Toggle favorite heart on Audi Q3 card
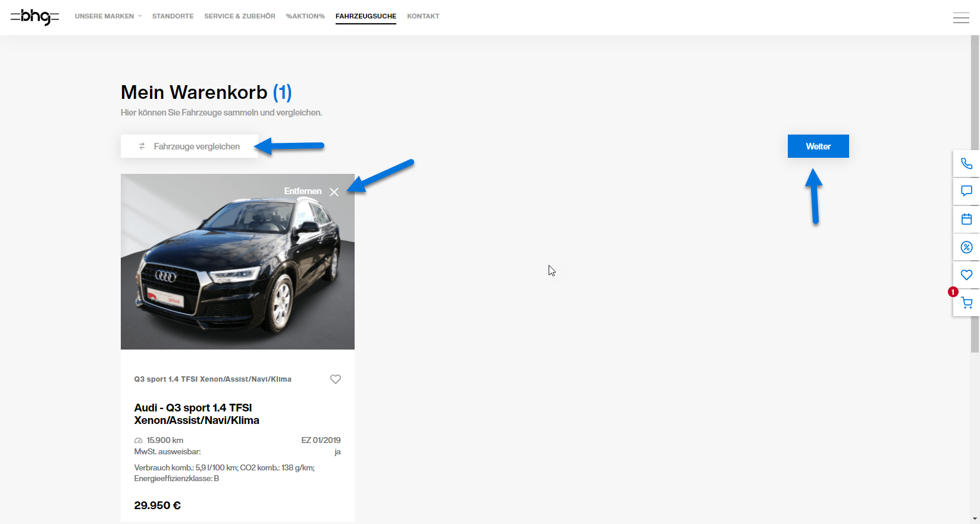Image resolution: width=980 pixels, height=524 pixels. click(336, 379)
